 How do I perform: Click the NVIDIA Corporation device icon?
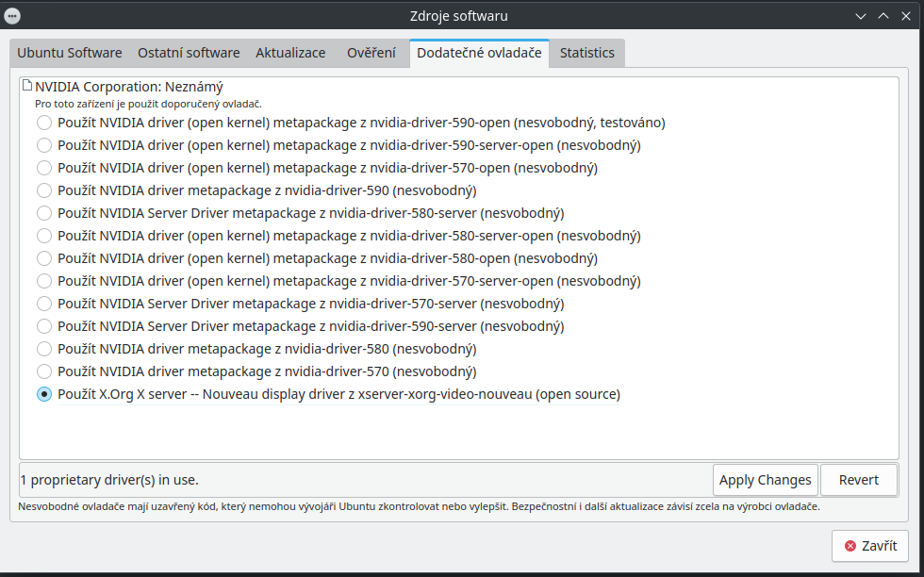pos(27,86)
